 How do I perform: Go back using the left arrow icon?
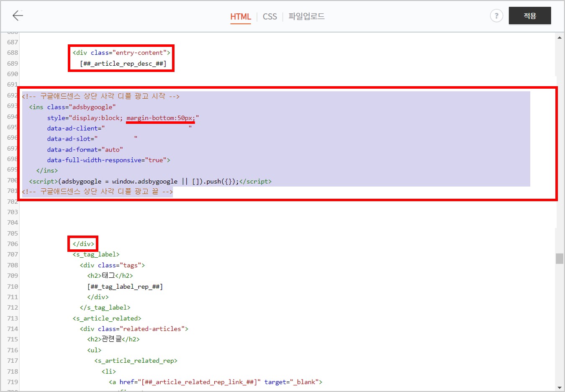pos(18,16)
